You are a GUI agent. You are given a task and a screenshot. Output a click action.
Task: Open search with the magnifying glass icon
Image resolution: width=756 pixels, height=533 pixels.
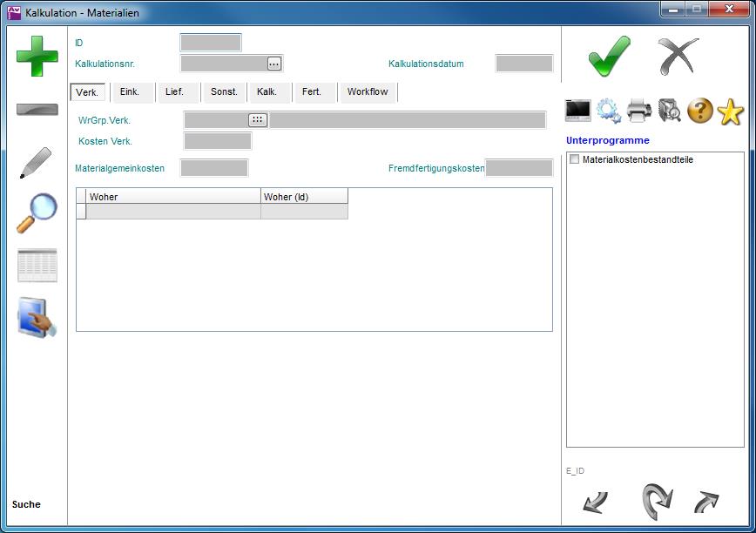pos(37,213)
